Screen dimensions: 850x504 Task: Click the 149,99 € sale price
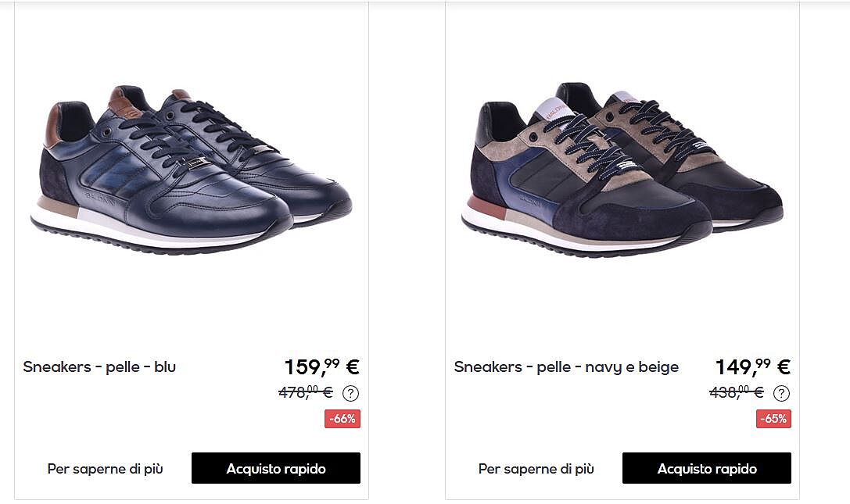[753, 367]
